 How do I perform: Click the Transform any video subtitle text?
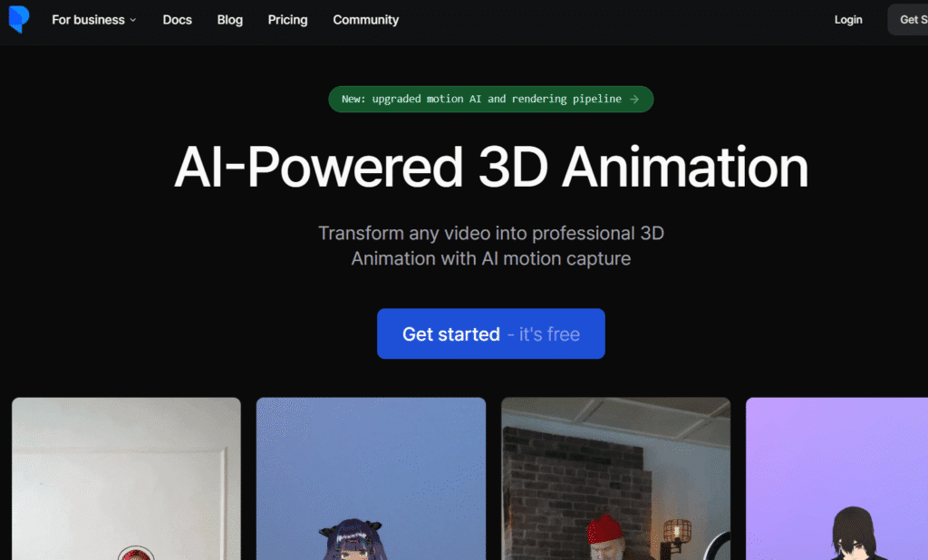click(490, 246)
